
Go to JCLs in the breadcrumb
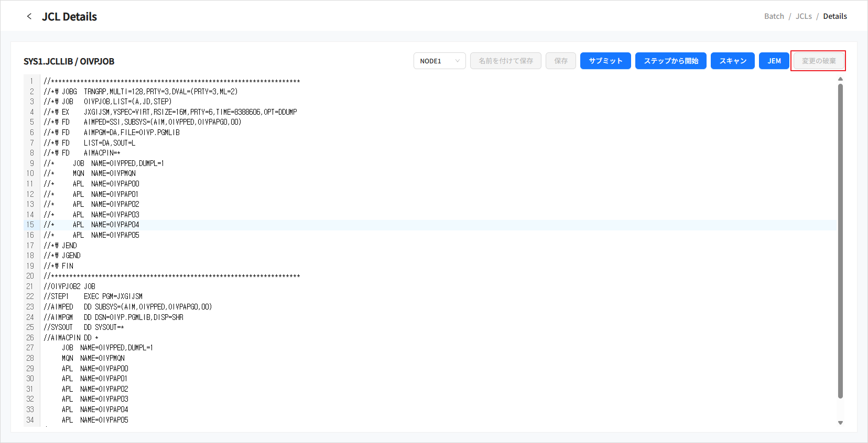(x=803, y=16)
